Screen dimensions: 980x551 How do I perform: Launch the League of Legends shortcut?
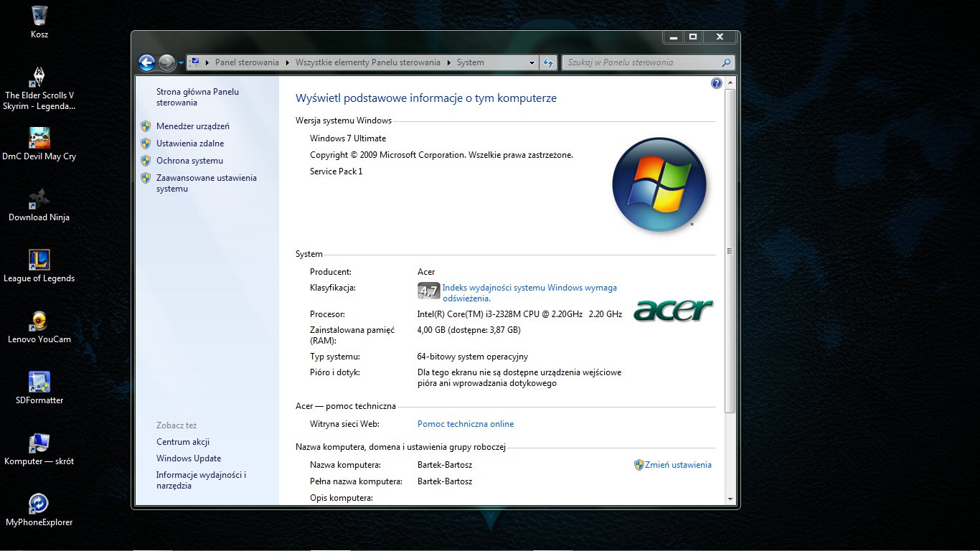coord(39,260)
